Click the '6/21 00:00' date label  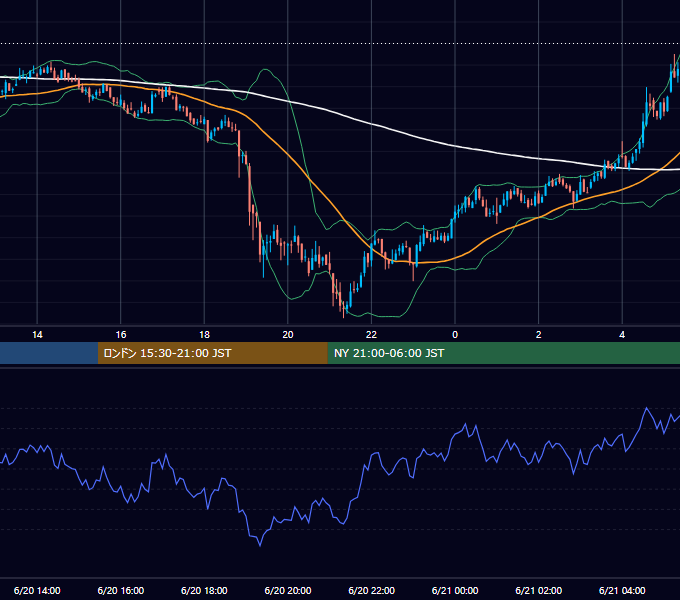[455, 590]
